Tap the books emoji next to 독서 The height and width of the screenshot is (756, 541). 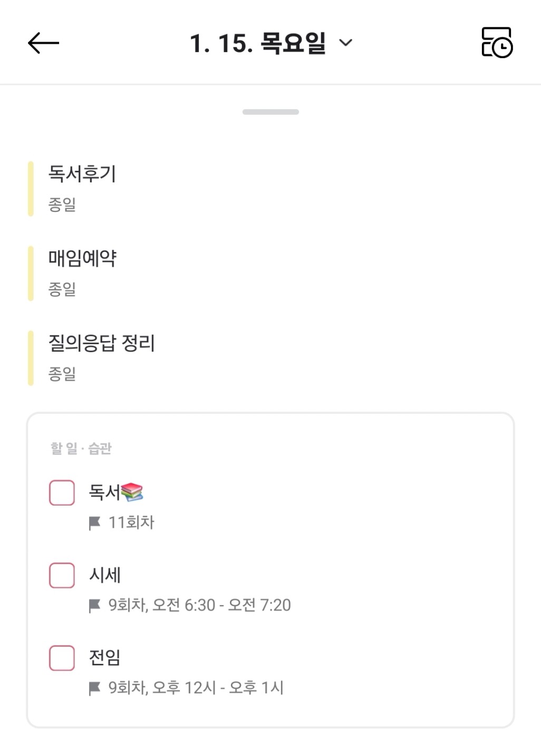[x=132, y=492]
